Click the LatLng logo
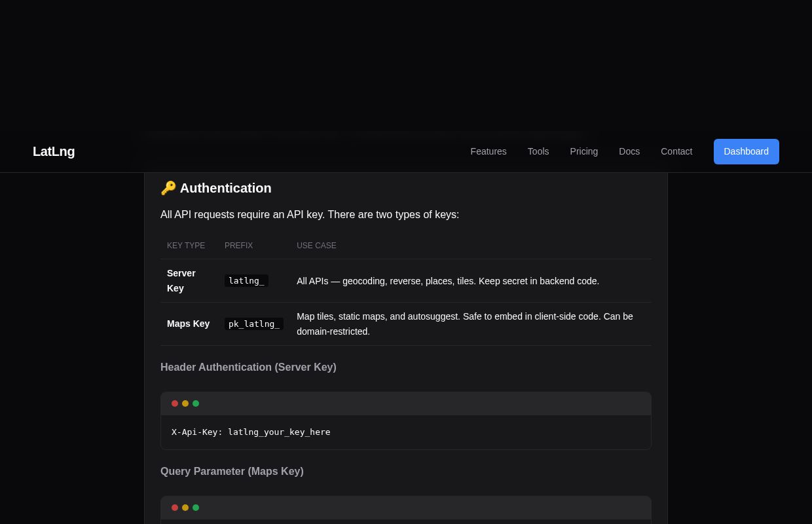 click(54, 151)
